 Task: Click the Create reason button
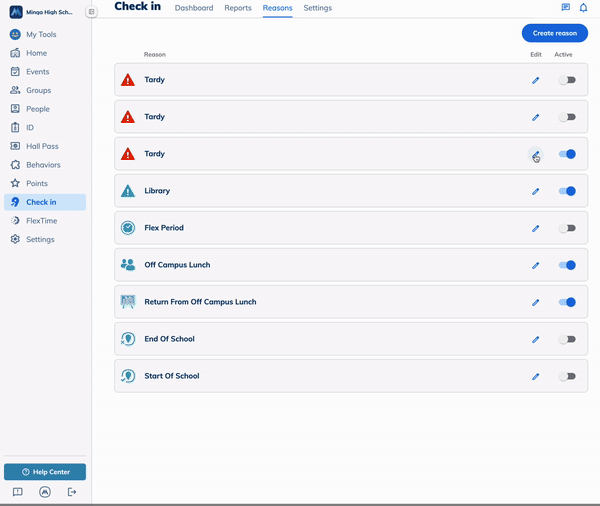[x=554, y=33]
